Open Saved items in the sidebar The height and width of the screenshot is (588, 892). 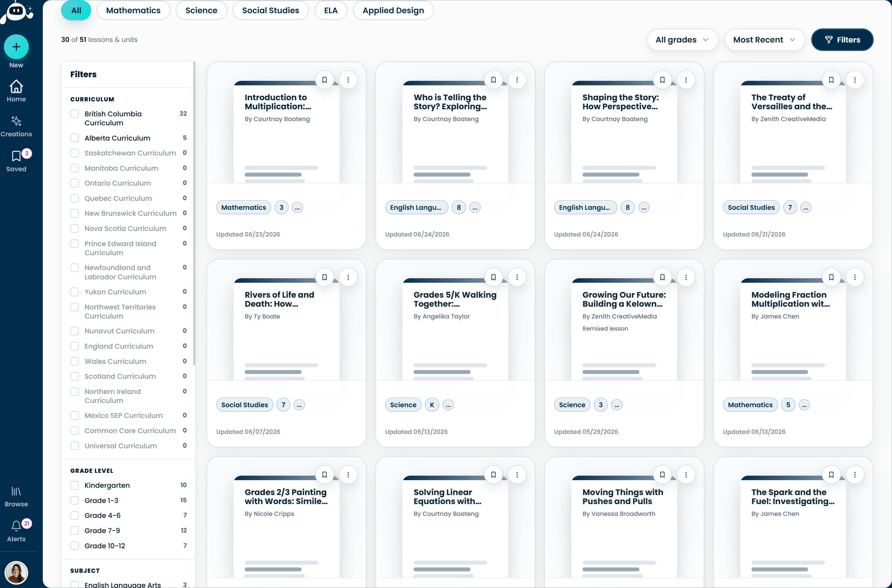(x=16, y=161)
